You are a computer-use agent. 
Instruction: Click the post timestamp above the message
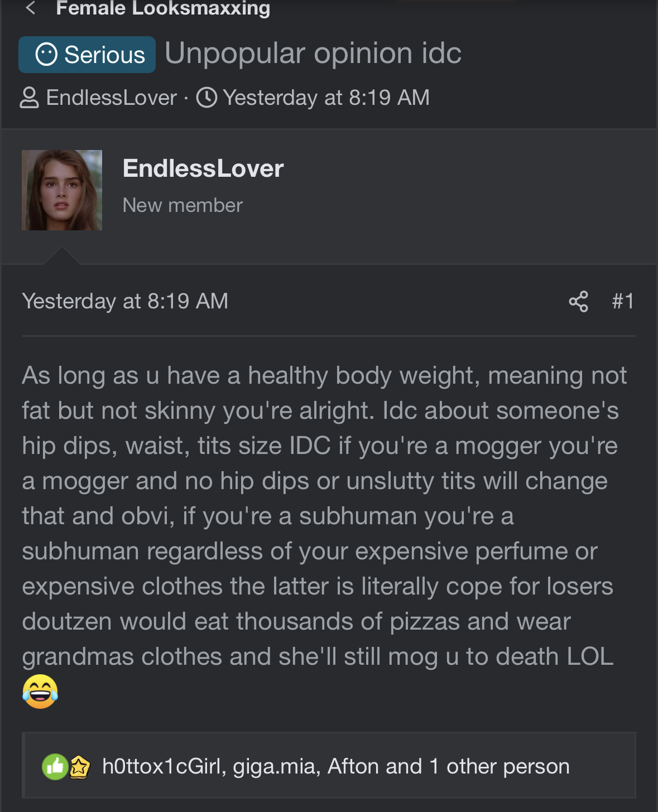[125, 301]
